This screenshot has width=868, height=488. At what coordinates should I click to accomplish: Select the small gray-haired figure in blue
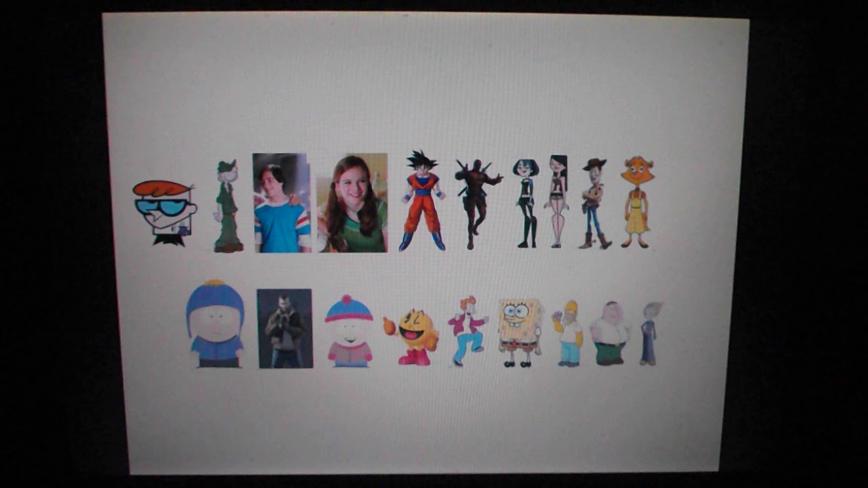pyautogui.click(x=650, y=333)
